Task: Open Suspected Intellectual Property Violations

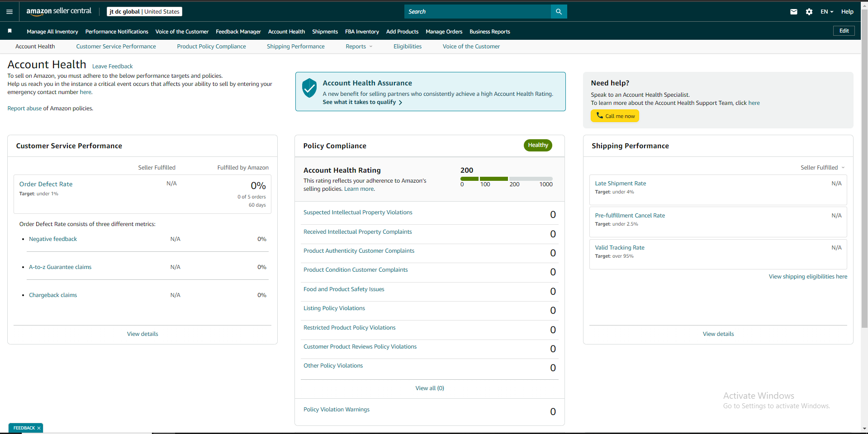Action: point(358,212)
